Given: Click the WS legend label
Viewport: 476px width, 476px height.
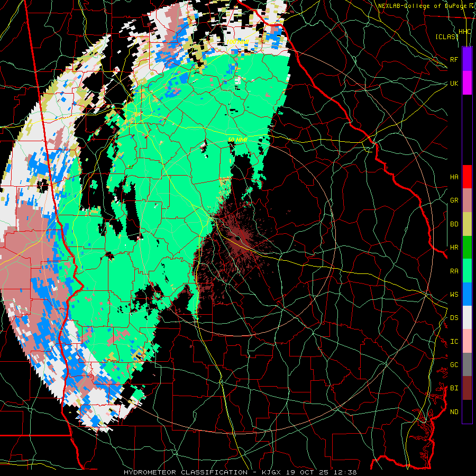Looking at the screenshot, I should (x=454, y=295).
